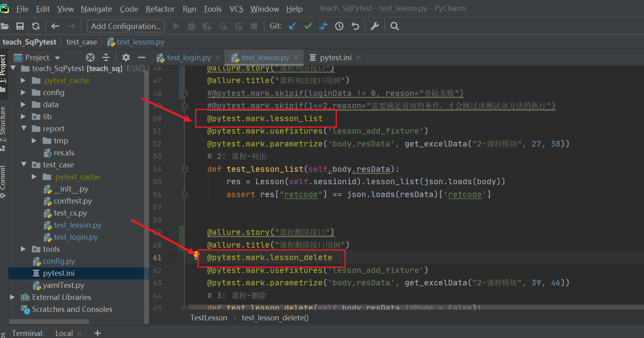Navigate back with the left arrow
The image size is (644, 338).
click(x=55, y=26)
